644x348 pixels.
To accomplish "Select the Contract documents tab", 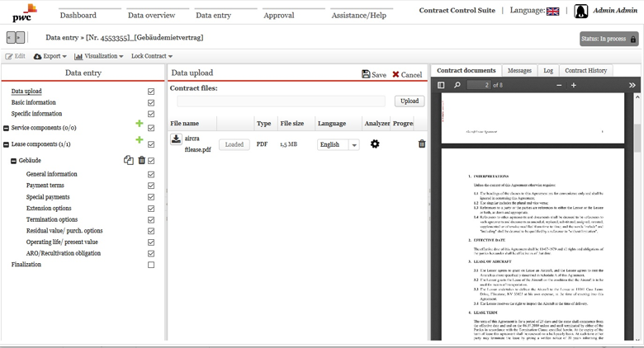I will click(x=466, y=71).
